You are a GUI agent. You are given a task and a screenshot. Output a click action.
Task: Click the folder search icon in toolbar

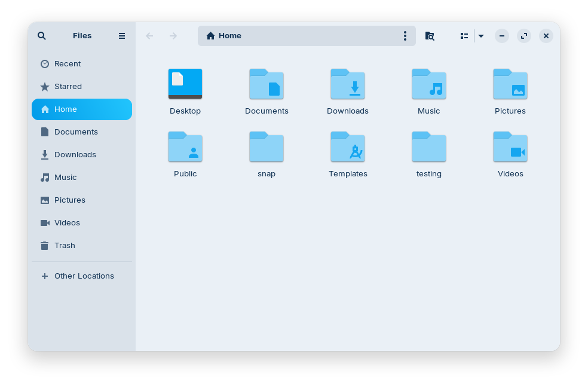coord(430,36)
